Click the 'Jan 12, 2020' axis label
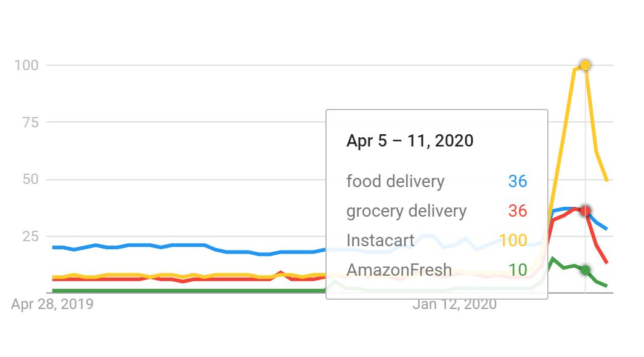This screenshot has height=357, width=644. pos(455,304)
